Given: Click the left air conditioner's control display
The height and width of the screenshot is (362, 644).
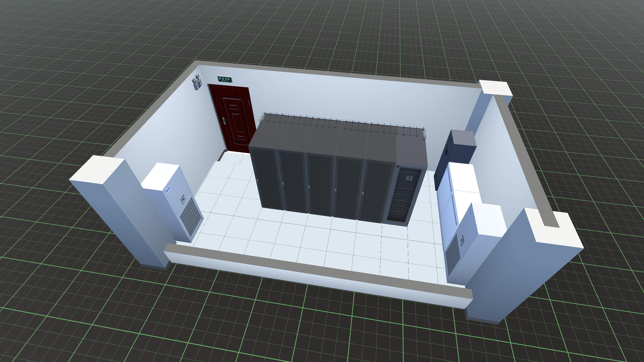Looking at the screenshot, I should [183, 199].
